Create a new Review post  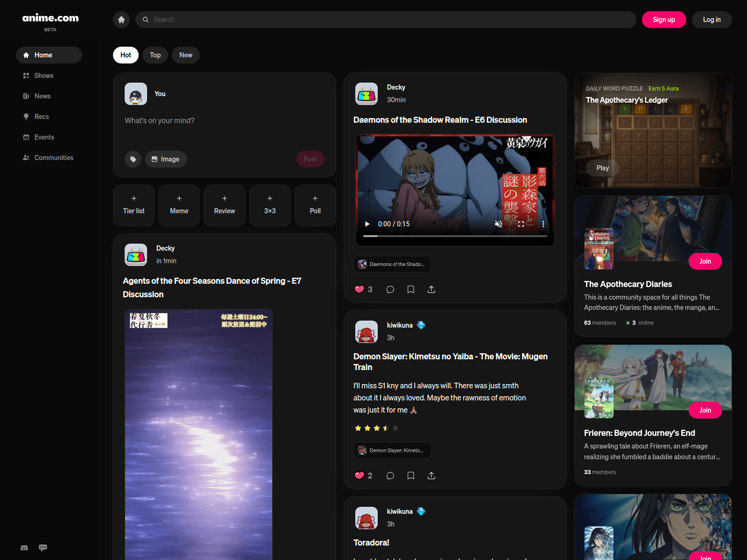(225, 205)
